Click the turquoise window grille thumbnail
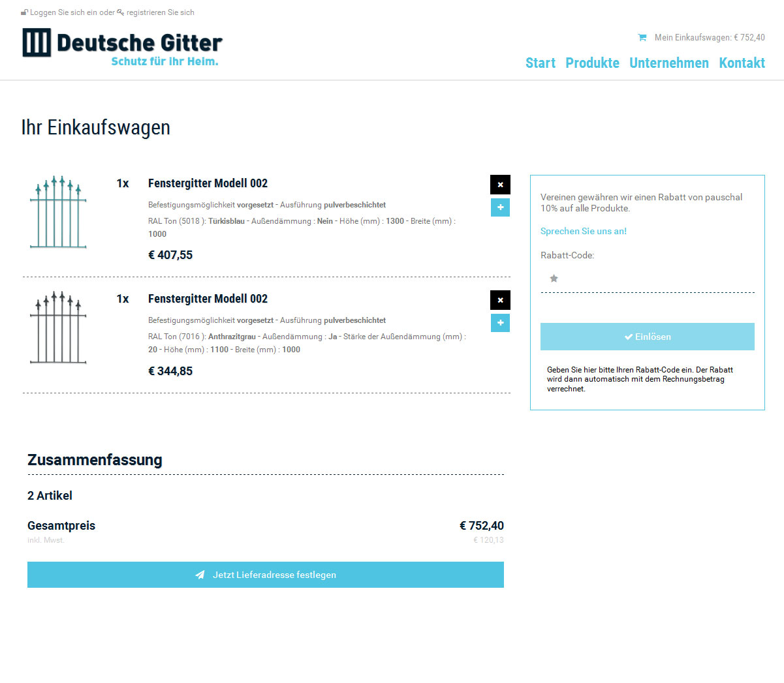The image size is (784, 683). point(58,212)
